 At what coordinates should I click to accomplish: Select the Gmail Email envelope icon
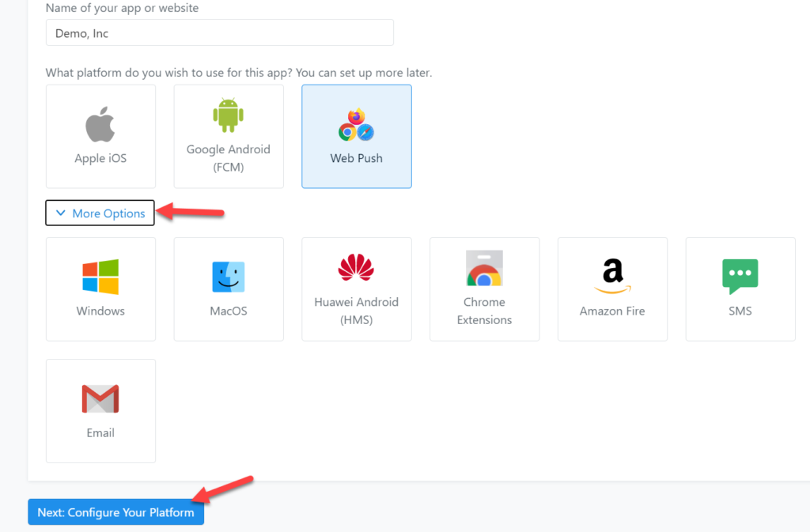[100, 399]
